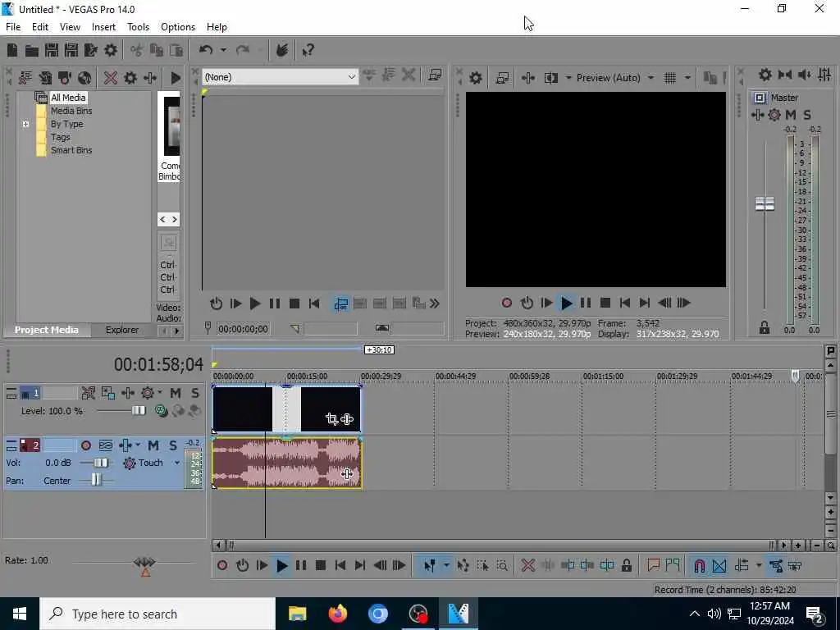Open Split Screen View dropdown arrow
The width and height of the screenshot is (840, 630).
(568, 78)
